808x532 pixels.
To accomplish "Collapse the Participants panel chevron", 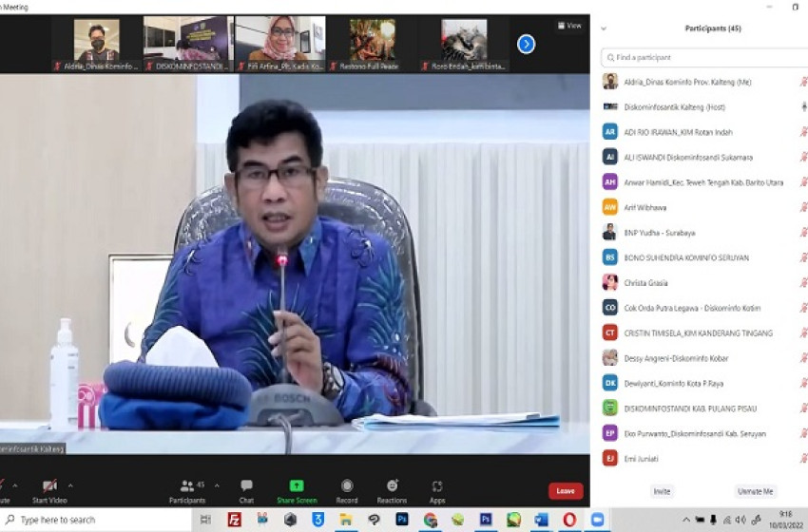I will 604,28.
